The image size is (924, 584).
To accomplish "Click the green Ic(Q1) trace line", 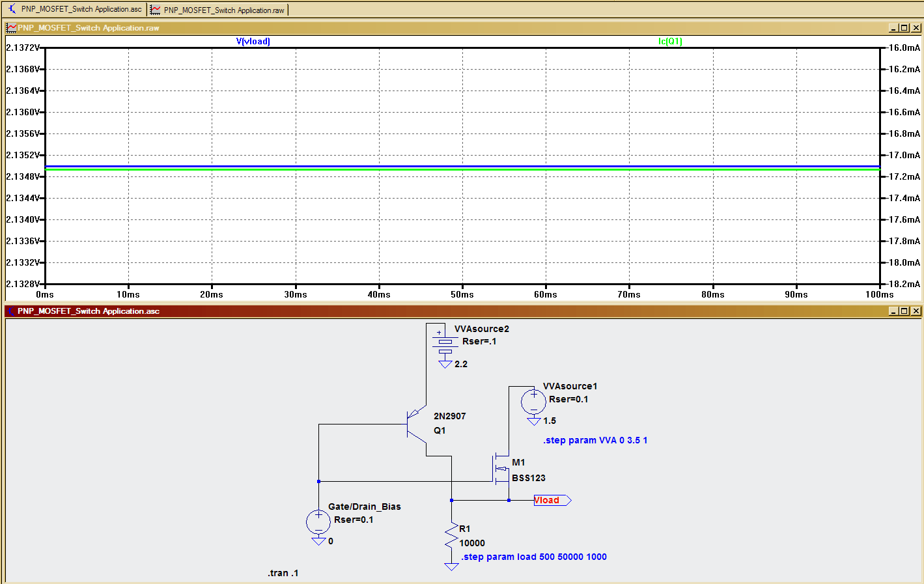I will click(x=462, y=169).
